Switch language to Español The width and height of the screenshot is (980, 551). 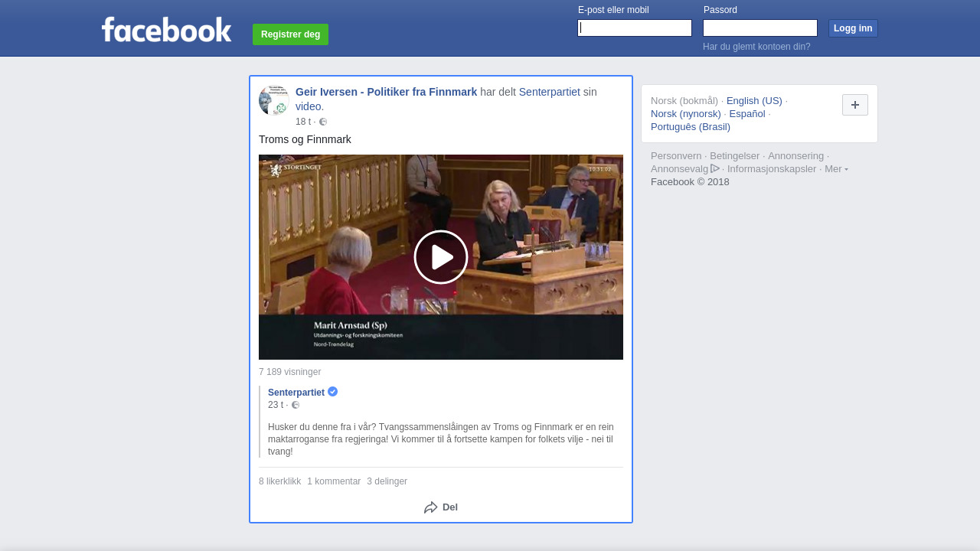[747, 114]
